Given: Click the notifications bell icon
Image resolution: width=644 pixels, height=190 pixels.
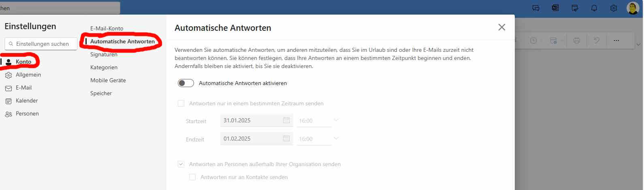Looking at the screenshot, I should point(594,8).
